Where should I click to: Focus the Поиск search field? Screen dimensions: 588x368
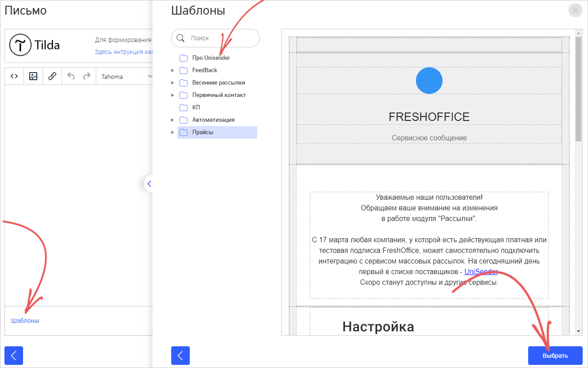pyautogui.click(x=216, y=38)
